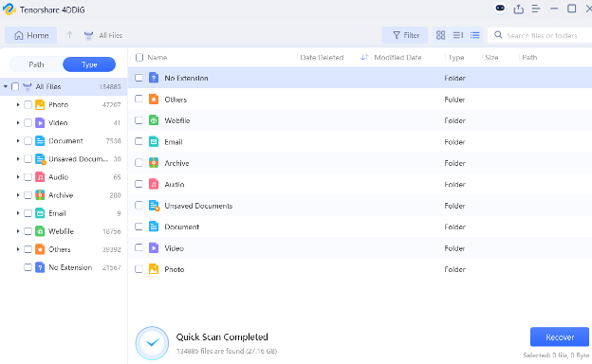Check the Email row checkbox in list
Screen dimensions: 592x364
[x=139, y=141]
